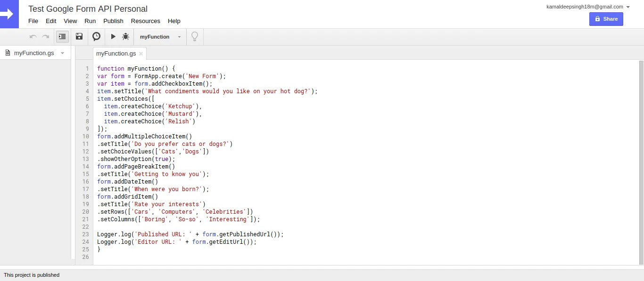Open dropdown arrow beside myFunction.gs in sidebar

[x=62, y=53]
